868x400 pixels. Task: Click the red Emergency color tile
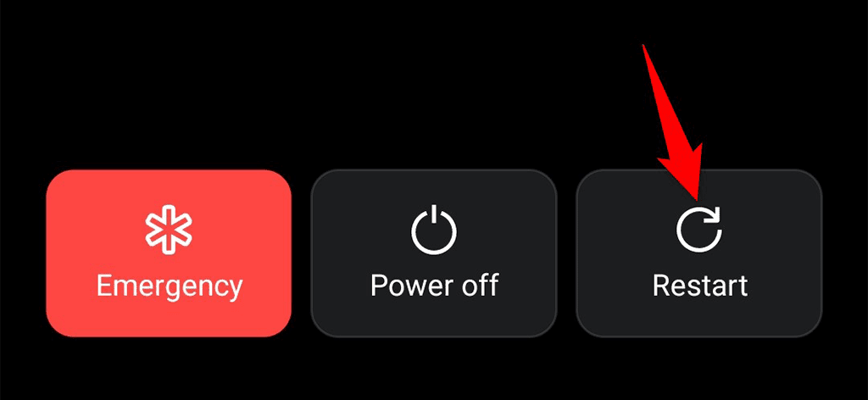pos(169,253)
